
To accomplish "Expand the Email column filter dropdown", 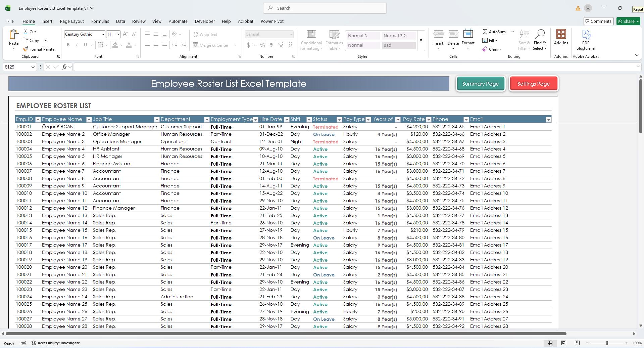I will pos(548,120).
